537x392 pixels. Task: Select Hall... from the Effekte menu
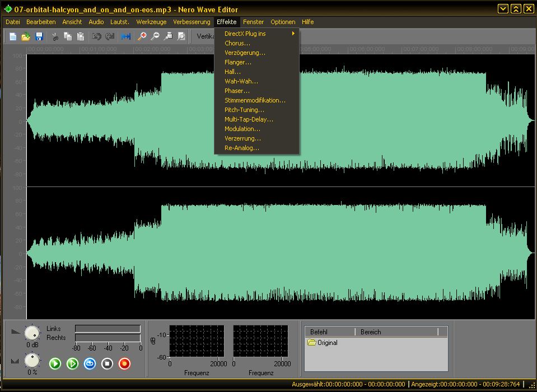(232, 72)
